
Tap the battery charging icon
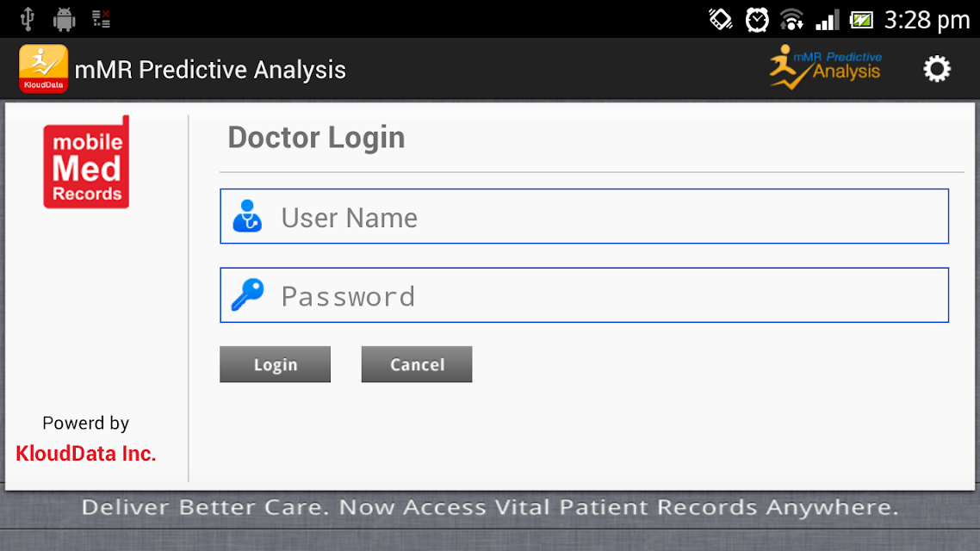tap(861, 20)
